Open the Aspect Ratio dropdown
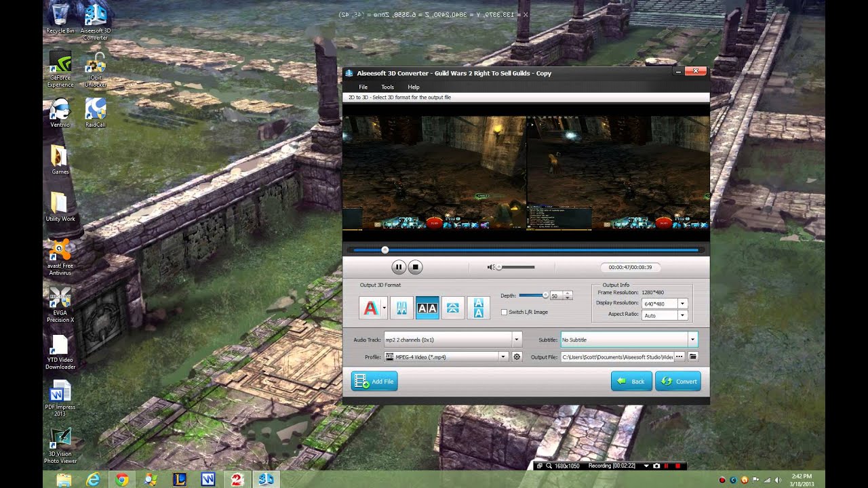 682,315
